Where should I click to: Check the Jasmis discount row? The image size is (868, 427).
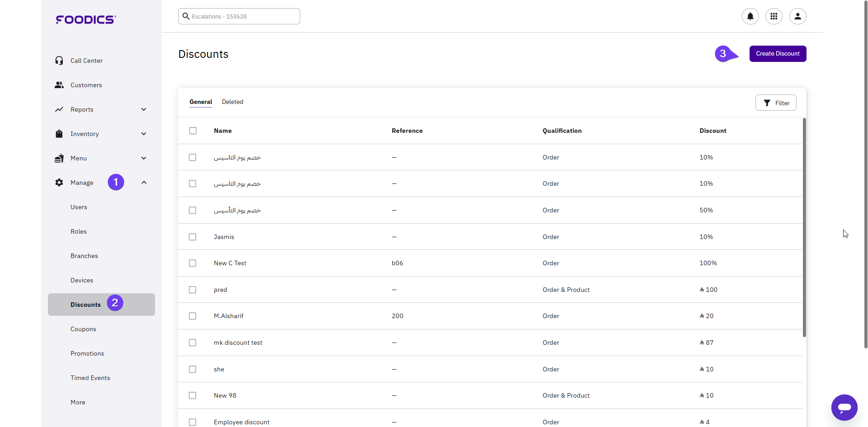point(193,237)
